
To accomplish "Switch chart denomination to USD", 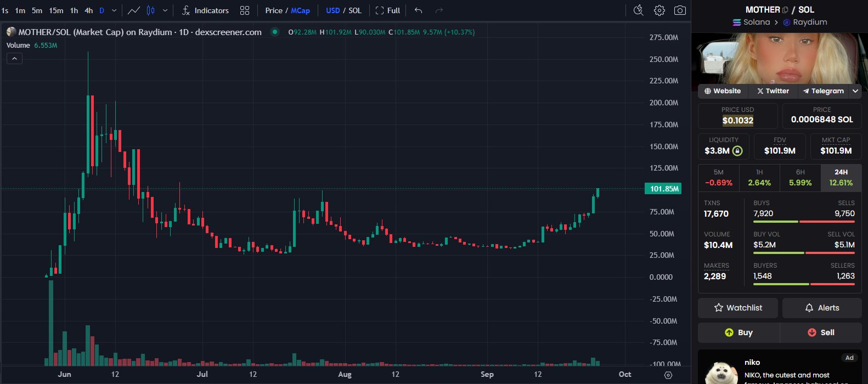I will coord(332,10).
